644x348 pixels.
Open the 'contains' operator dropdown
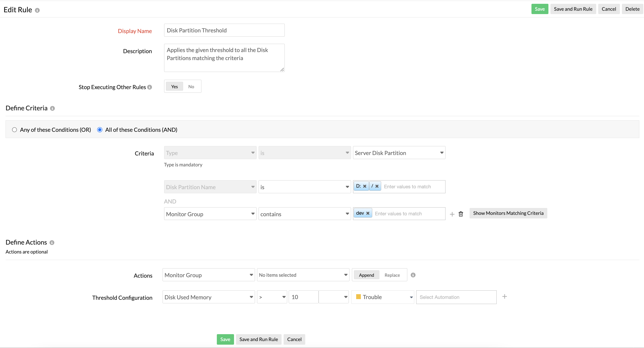point(304,214)
